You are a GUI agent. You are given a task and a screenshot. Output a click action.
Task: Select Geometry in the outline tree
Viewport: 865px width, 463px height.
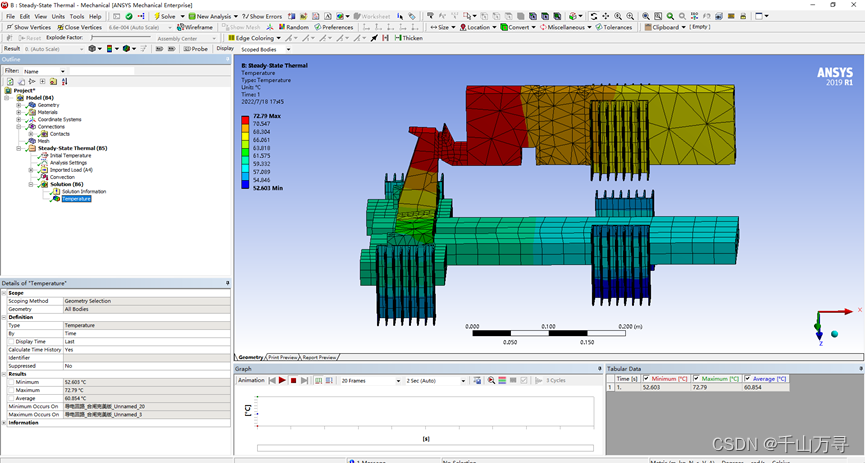tap(48, 105)
